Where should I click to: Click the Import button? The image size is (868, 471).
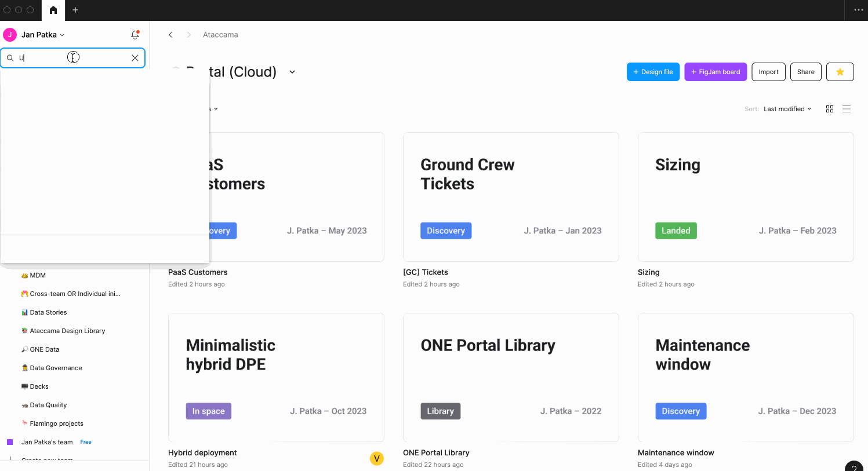[x=768, y=72]
